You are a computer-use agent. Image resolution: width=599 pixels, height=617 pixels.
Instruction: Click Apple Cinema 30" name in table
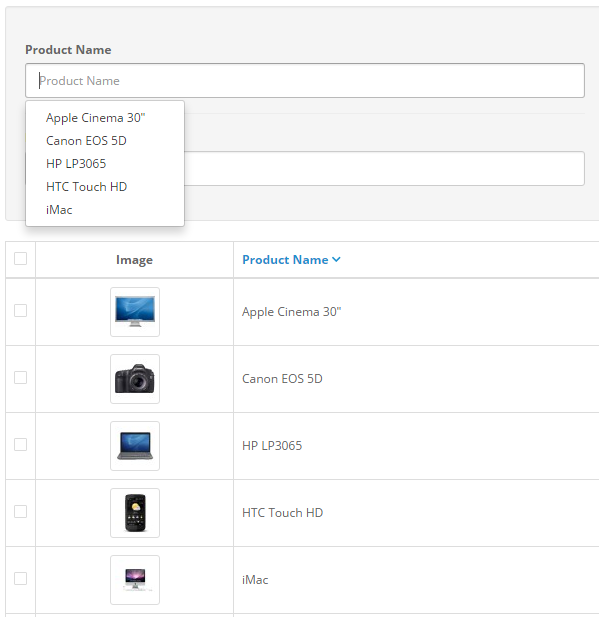coord(292,312)
